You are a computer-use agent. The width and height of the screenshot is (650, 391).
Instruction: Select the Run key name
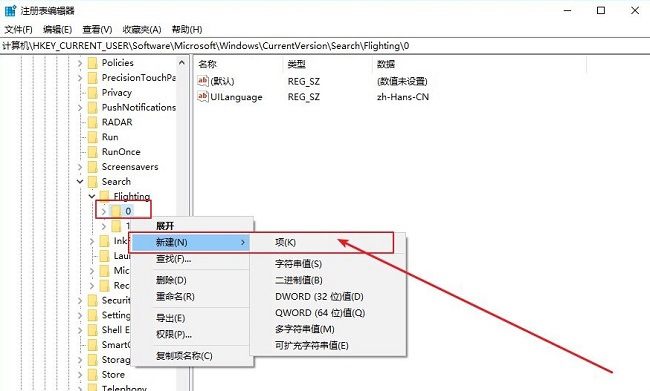click(x=110, y=137)
